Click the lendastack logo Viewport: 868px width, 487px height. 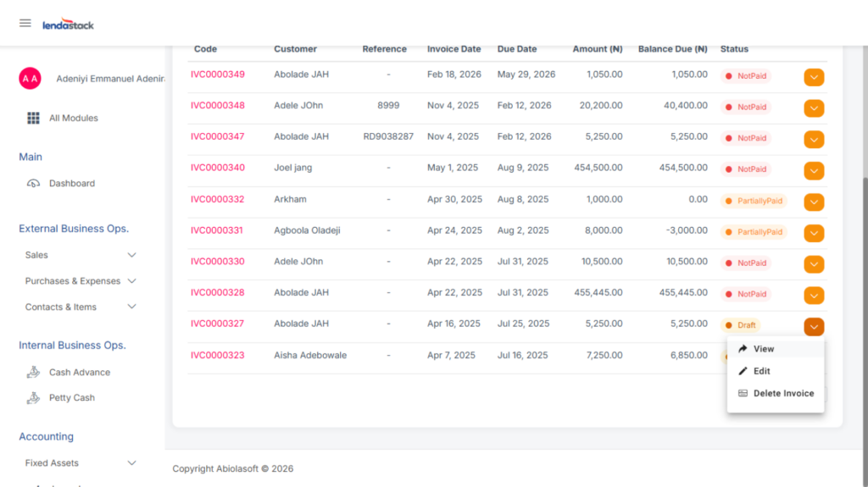[68, 25]
